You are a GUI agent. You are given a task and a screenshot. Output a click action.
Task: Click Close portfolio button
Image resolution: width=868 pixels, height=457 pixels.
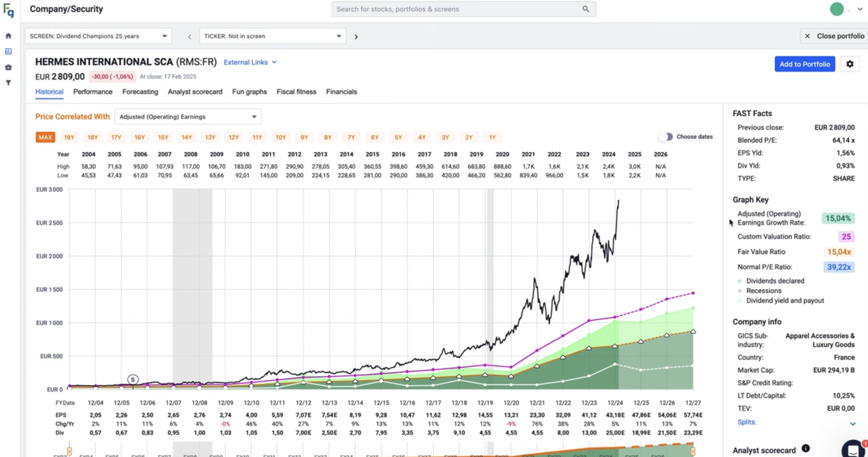click(x=834, y=36)
